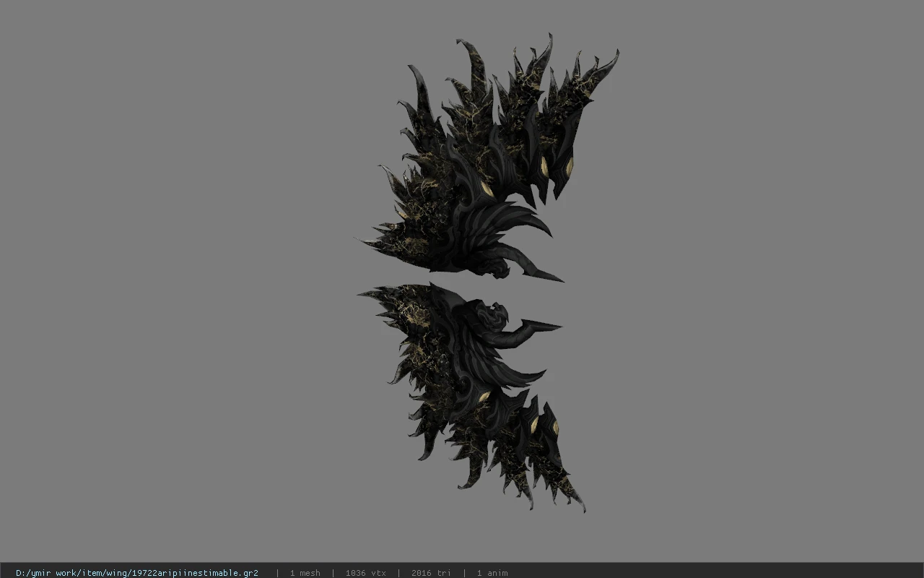
Task: Click the "1 anim" status bar entry
Action: click(x=492, y=573)
